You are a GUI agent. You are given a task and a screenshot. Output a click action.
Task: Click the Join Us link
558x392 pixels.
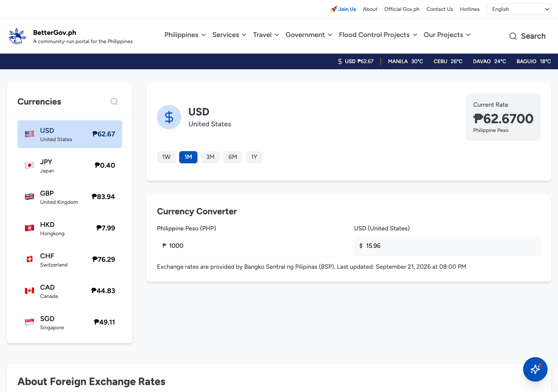pyautogui.click(x=344, y=9)
